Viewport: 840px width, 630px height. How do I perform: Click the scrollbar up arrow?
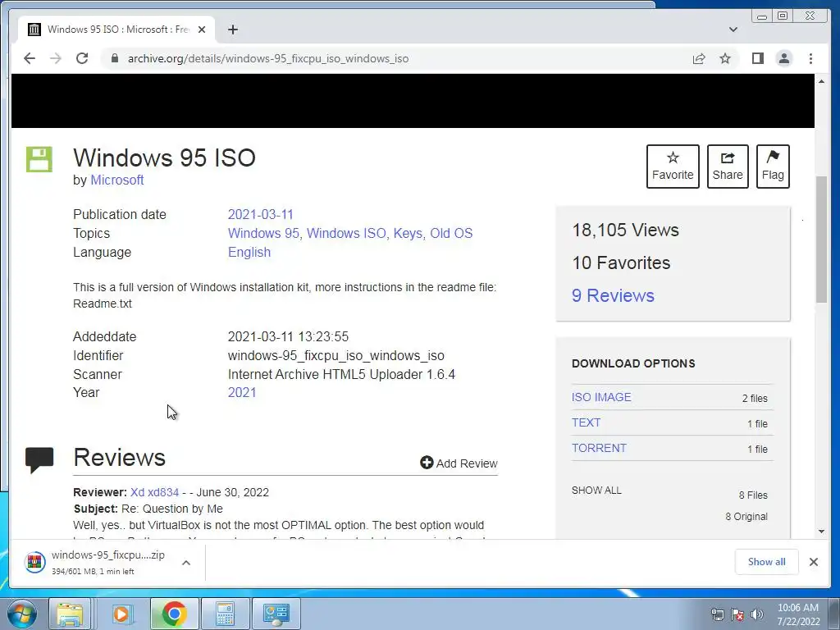(x=821, y=81)
